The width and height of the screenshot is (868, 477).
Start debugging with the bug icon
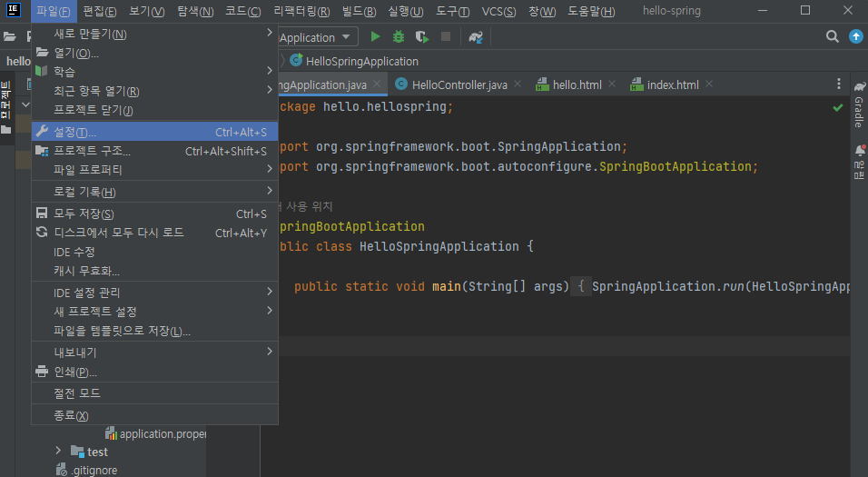[398, 37]
